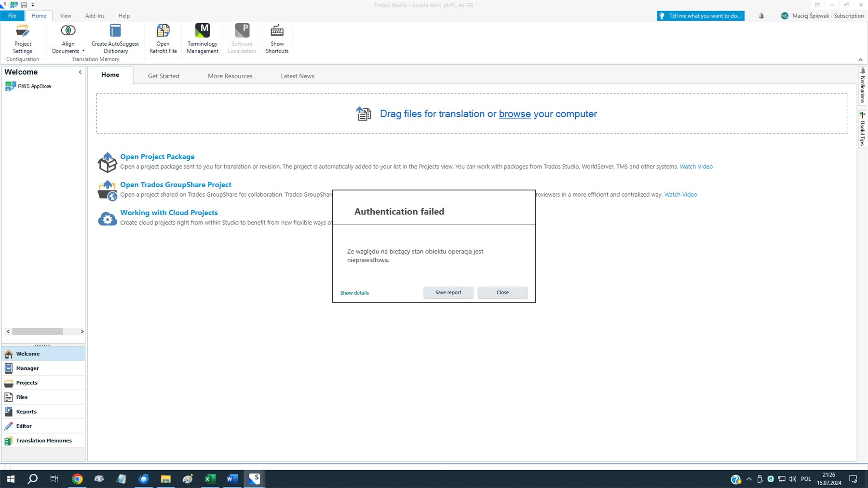Open Retrofit File from ribbon
The image size is (868, 488).
(163, 39)
